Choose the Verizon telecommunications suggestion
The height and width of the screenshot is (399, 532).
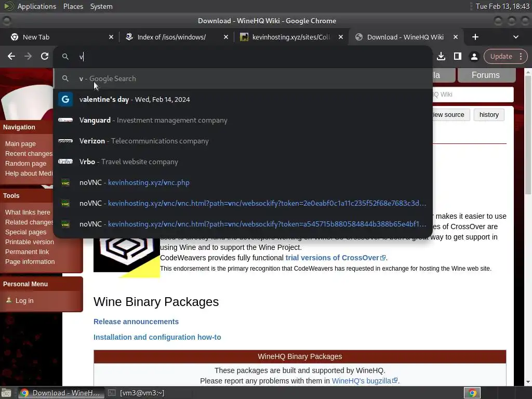[x=243, y=141]
